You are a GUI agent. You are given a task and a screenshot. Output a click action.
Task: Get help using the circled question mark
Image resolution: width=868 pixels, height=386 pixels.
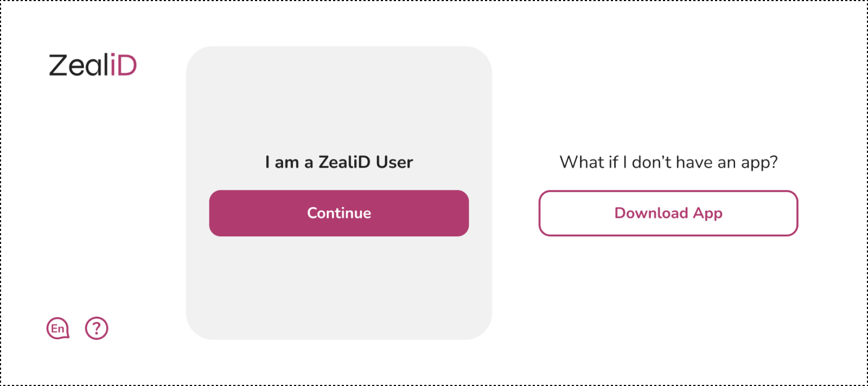click(97, 328)
